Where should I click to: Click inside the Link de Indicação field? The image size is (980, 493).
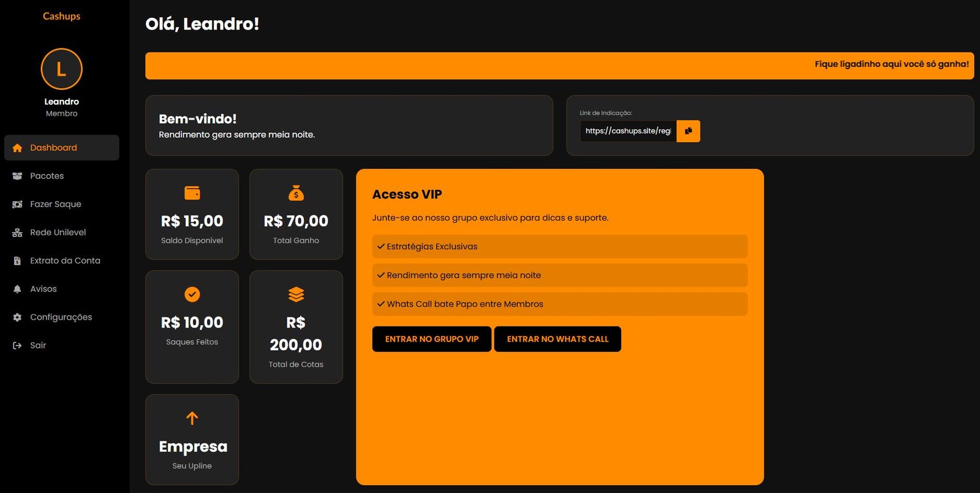point(627,130)
